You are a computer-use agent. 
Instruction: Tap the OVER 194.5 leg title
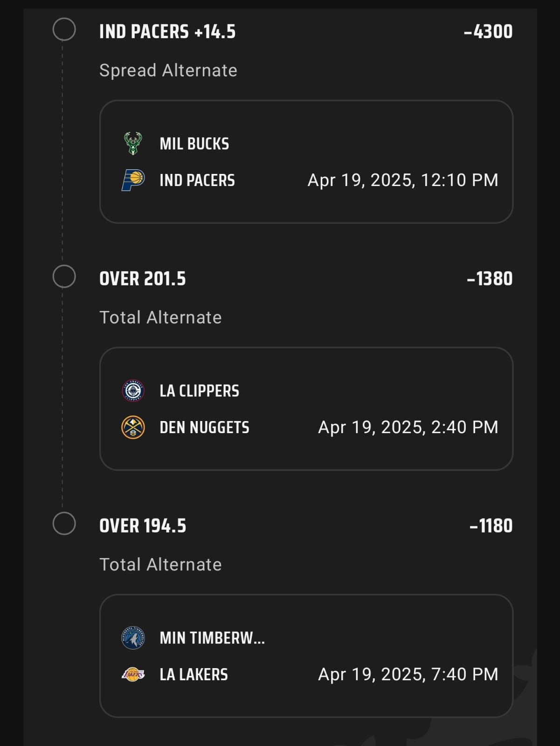click(x=143, y=526)
